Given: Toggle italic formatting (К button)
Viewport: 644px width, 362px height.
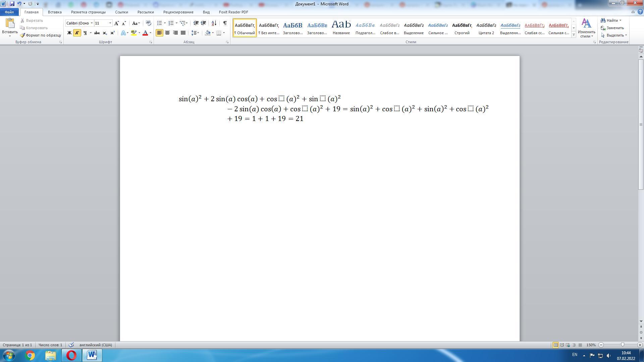Looking at the screenshot, I should click(x=77, y=33).
